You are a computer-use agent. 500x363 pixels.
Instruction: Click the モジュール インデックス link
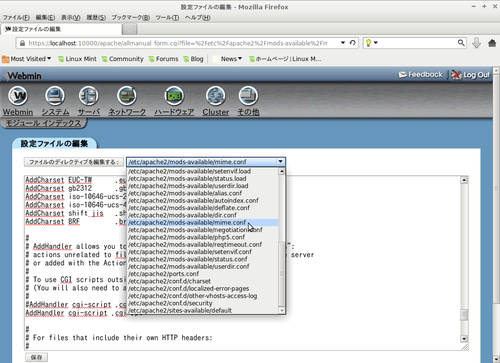[43, 123]
